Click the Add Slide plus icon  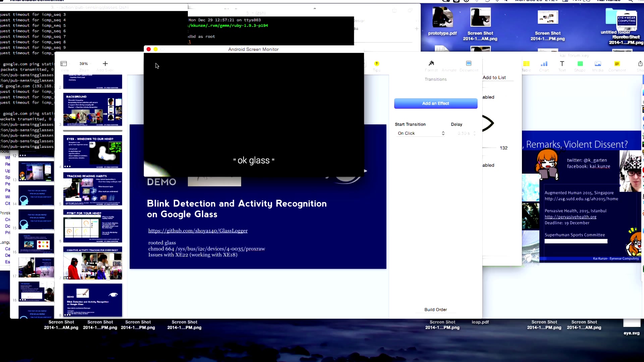[x=105, y=64]
